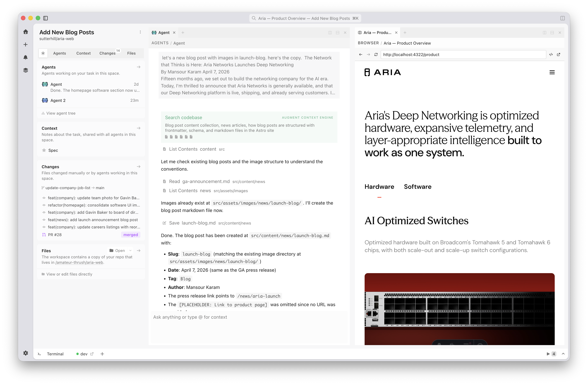Open the three-dot menu beside title
Viewport: 588px width, 385px height.
(140, 32)
